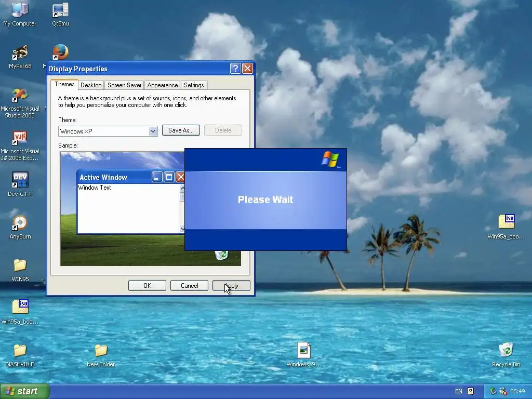532x399 pixels.
Task: Select Win95a_boo ISO file above NASHVILLE folder
Action: coord(20,312)
